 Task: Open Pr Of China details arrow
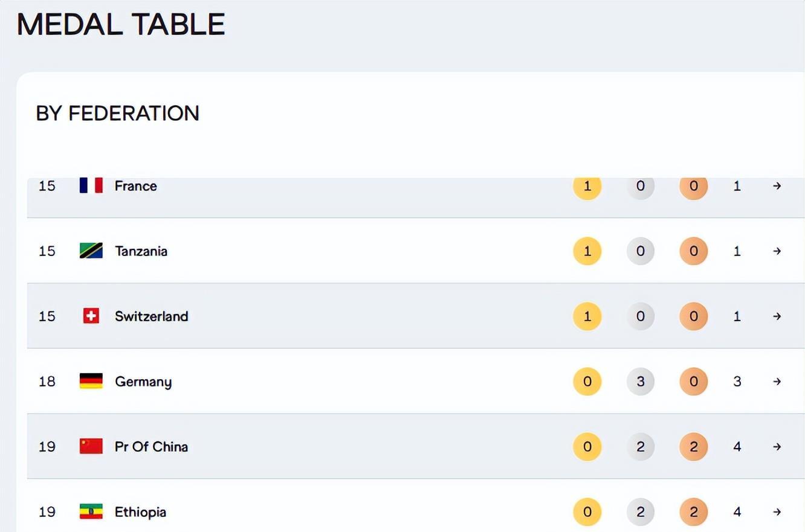pyautogui.click(x=777, y=446)
